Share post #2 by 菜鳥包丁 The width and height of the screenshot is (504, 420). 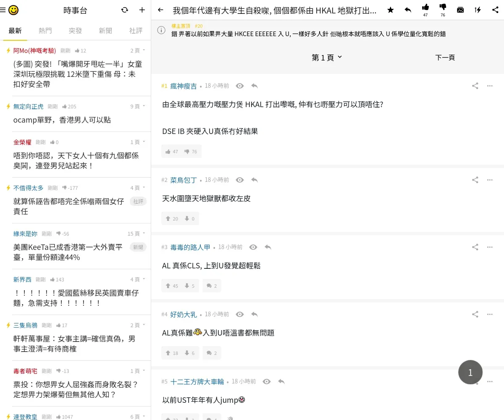475,180
